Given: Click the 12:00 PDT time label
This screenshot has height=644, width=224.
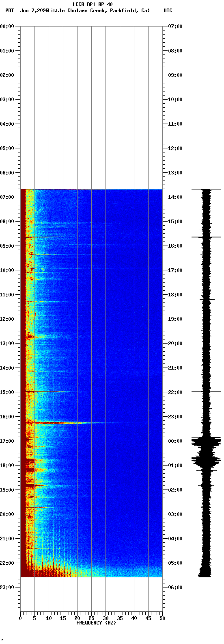Looking at the screenshot, I should coord(7,319).
